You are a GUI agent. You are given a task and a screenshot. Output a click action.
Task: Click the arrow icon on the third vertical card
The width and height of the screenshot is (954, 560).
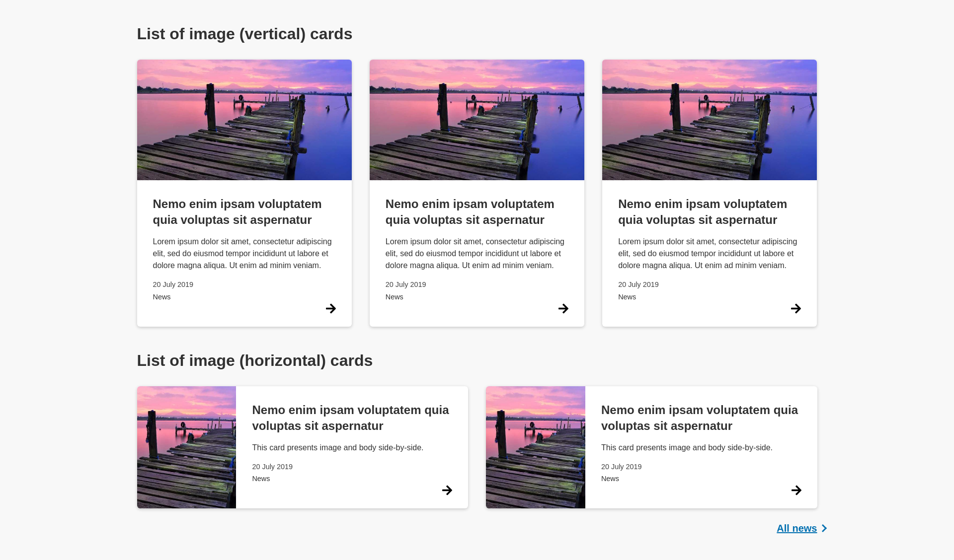pyautogui.click(x=796, y=308)
